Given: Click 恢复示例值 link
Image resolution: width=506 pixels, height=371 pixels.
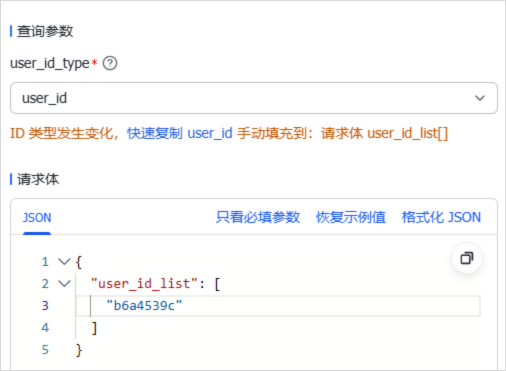Looking at the screenshot, I should click(351, 217).
